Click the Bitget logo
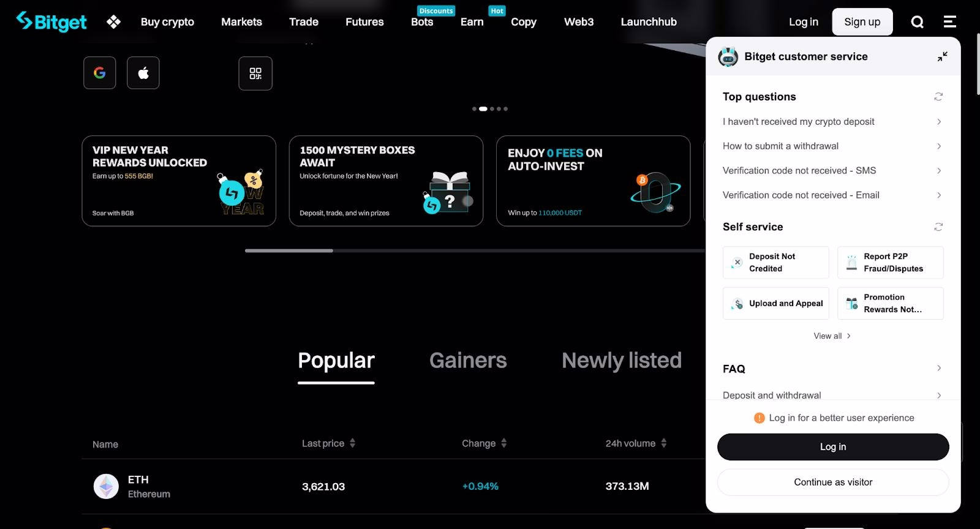980x529 pixels. coord(51,21)
